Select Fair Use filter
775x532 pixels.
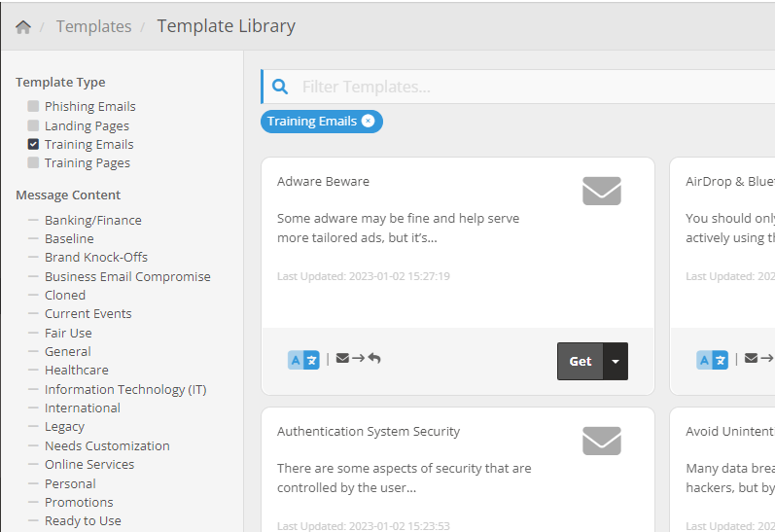68,333
